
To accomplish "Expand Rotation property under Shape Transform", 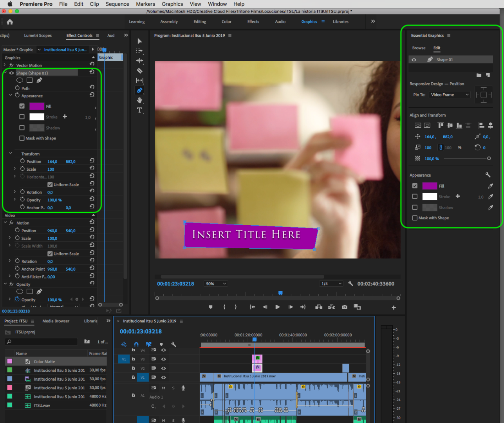I will [15, 192].
